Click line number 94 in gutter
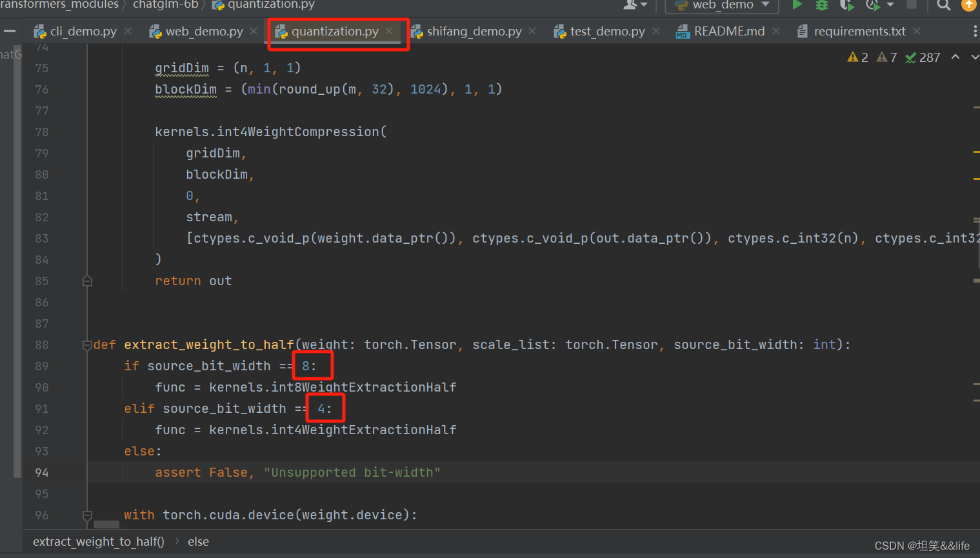Screen dimensions: 980x558 point(42,473)
